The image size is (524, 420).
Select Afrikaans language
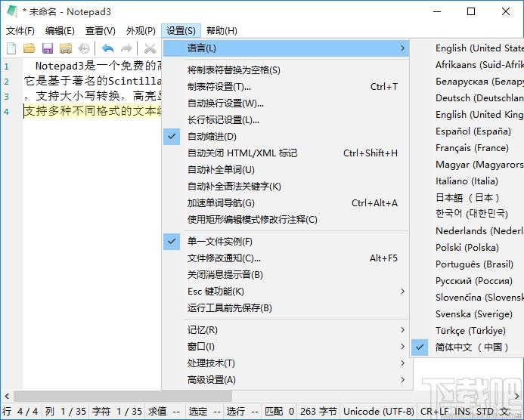(x=468, y=65)
